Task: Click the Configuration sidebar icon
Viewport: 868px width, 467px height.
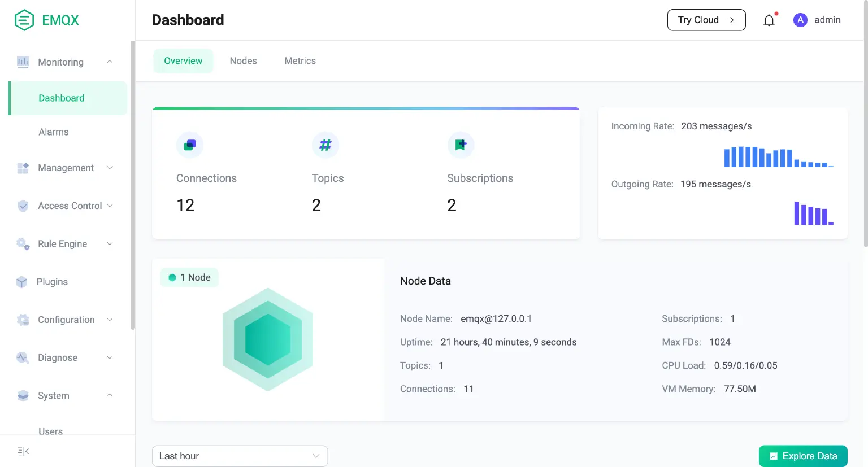Action: (23, 320)
